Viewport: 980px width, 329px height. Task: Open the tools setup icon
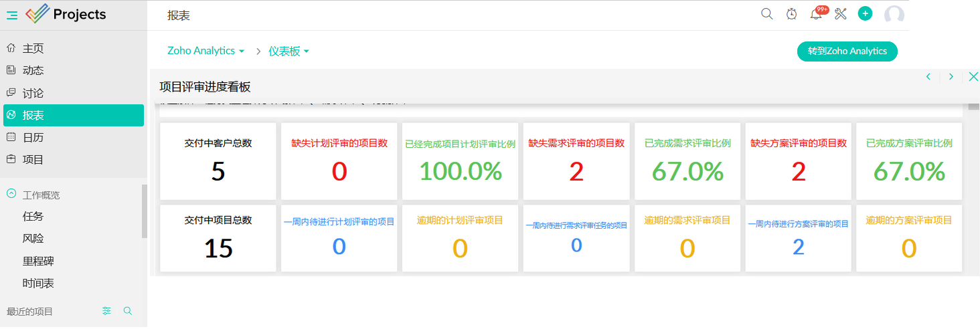tap(841, 14)
